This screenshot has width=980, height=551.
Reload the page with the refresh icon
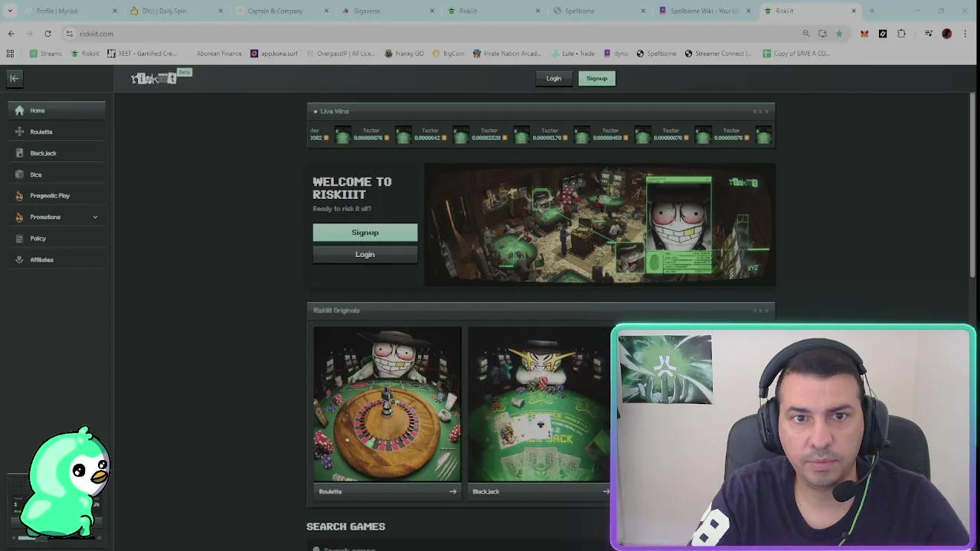47,34
